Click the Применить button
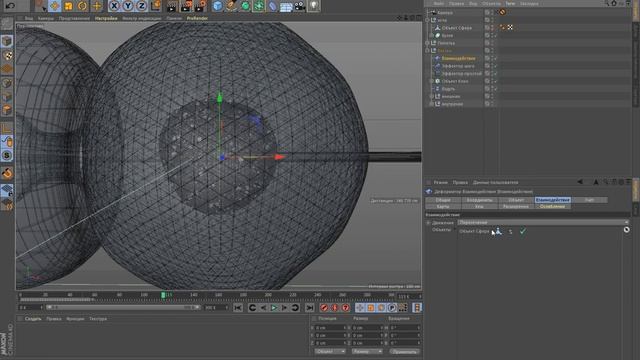Viewport: 640px width, 360px height. (404, 351)
